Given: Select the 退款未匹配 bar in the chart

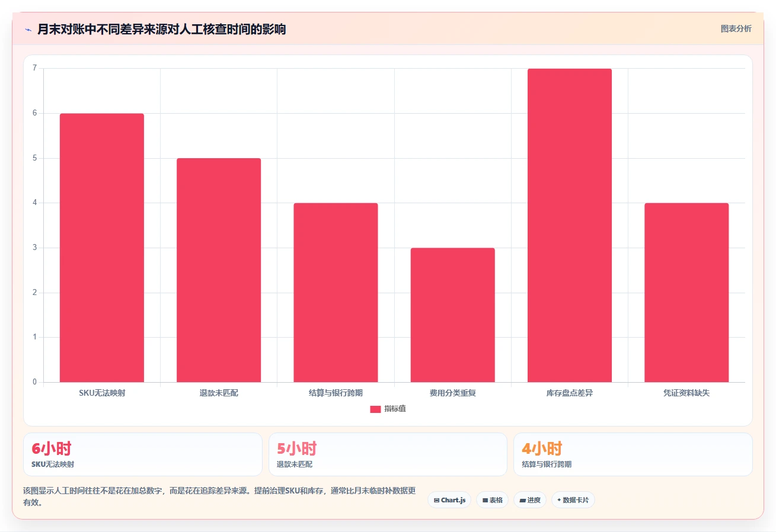Looking at the screenshot, I should click(x=219, y=270).
